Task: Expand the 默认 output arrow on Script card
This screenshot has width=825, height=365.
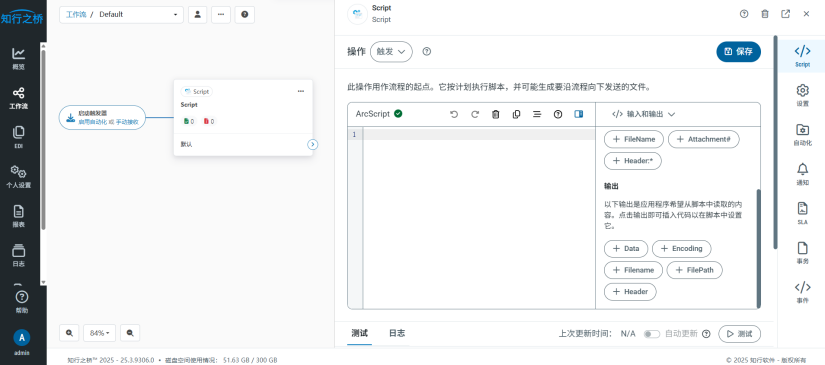Action: pyautogui.click(x=313, y=145)
